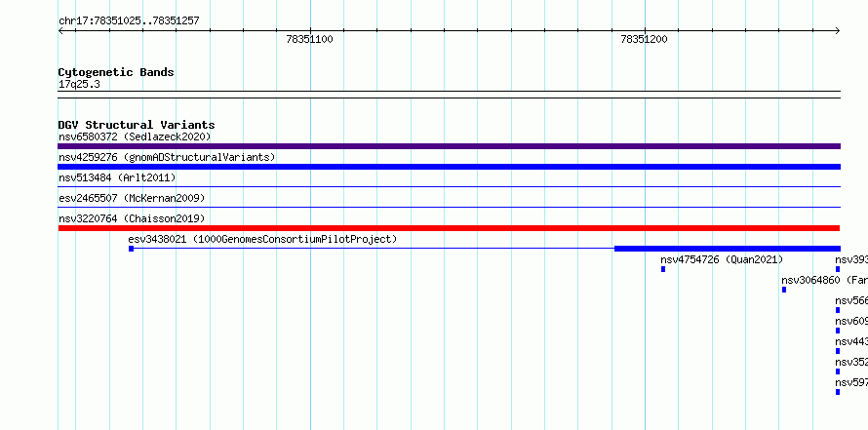Click the blue marker under nsv352

838,371
